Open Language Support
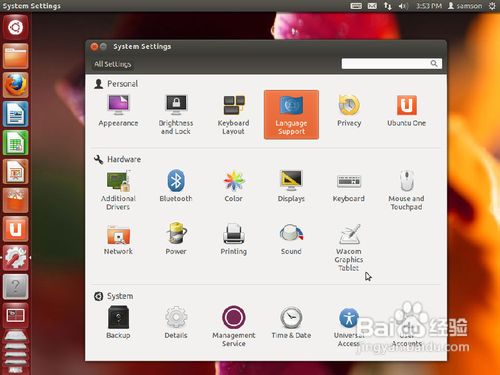500x375 pixels. [x=291, y=115]
